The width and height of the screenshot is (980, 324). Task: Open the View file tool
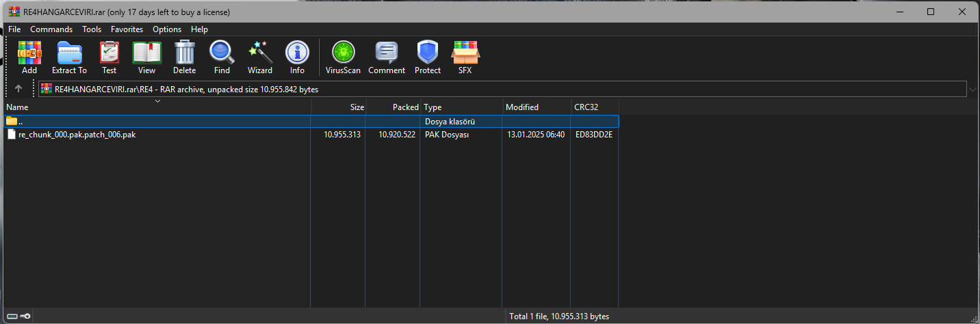click(146, 57)
